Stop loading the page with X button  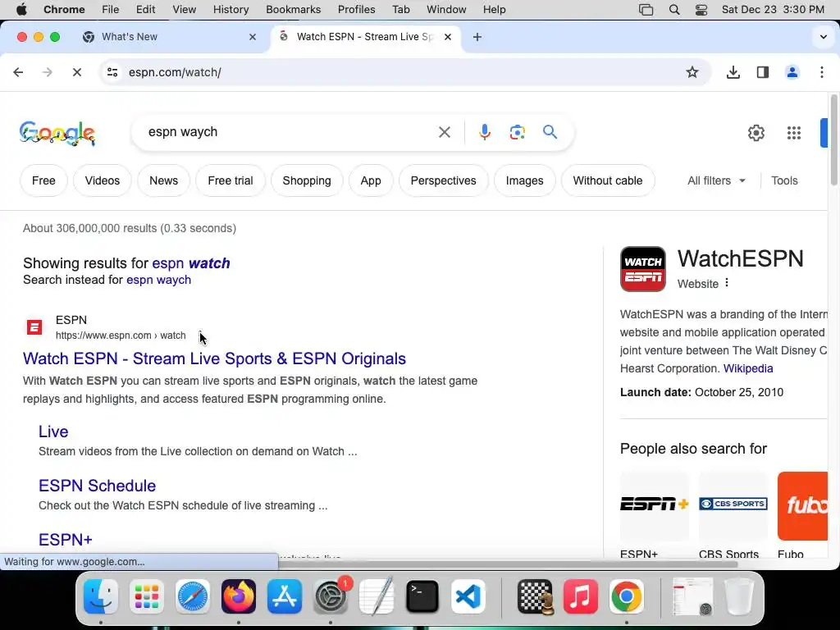(x=76, y=72)
